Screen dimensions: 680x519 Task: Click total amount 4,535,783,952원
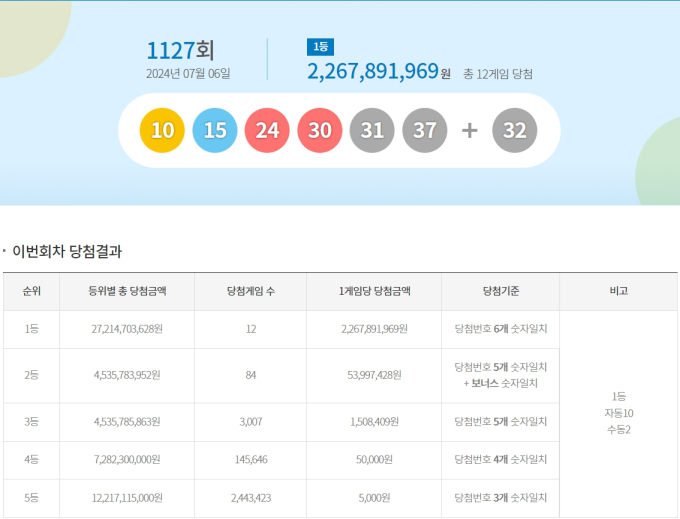127,375
